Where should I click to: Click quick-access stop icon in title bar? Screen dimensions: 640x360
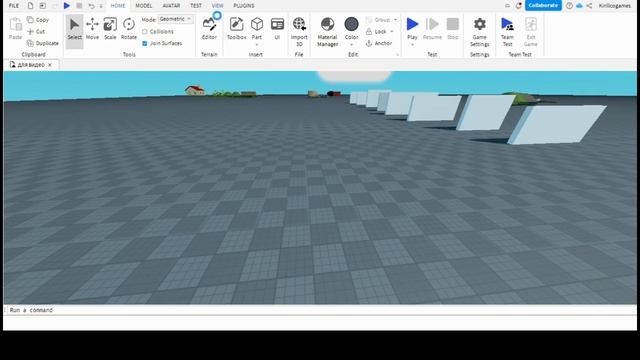(79, 6)
